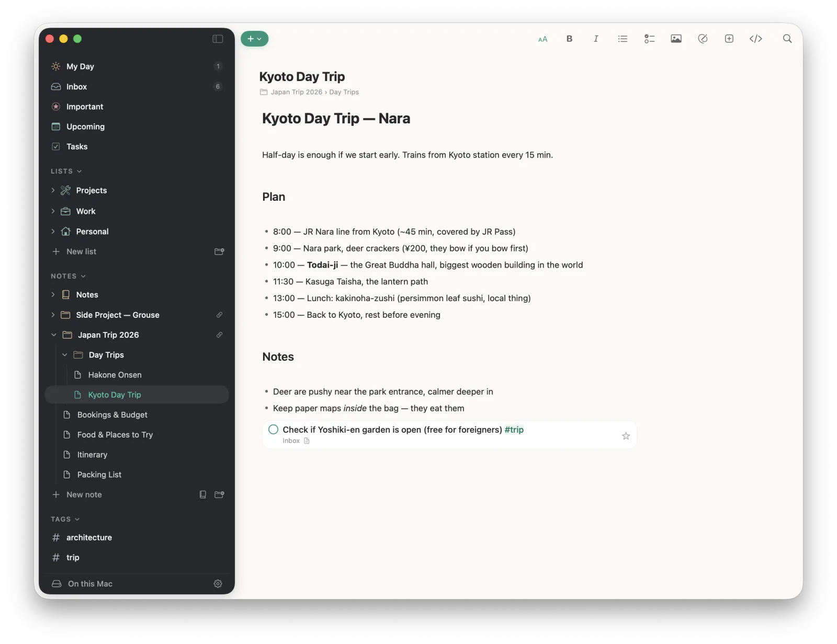Click the new folder icon beside New list
Screen dimensions: 837x644
[x=219, y=251]
